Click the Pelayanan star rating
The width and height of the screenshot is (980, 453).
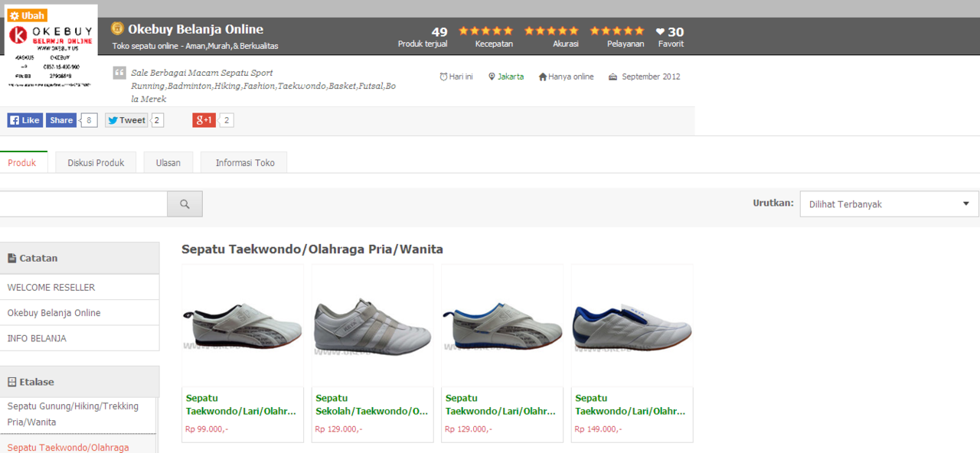tap(617, 31)
